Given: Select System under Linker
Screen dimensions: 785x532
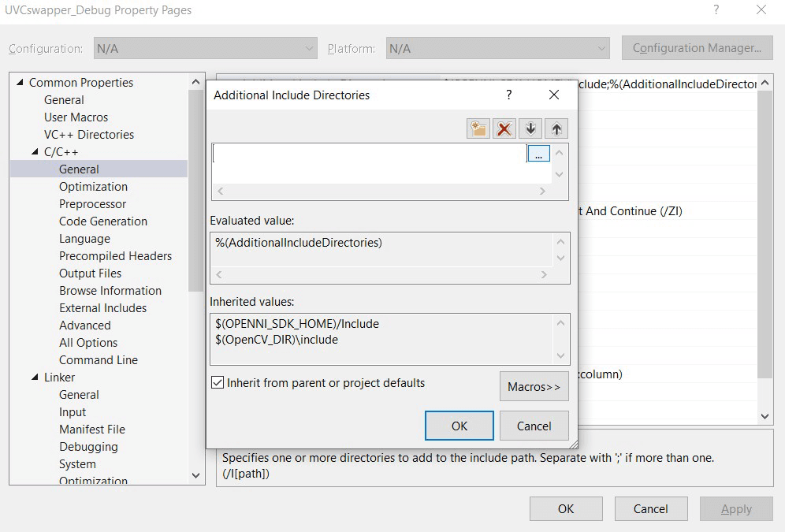Looking at the screenshot, I should point(77,464).
